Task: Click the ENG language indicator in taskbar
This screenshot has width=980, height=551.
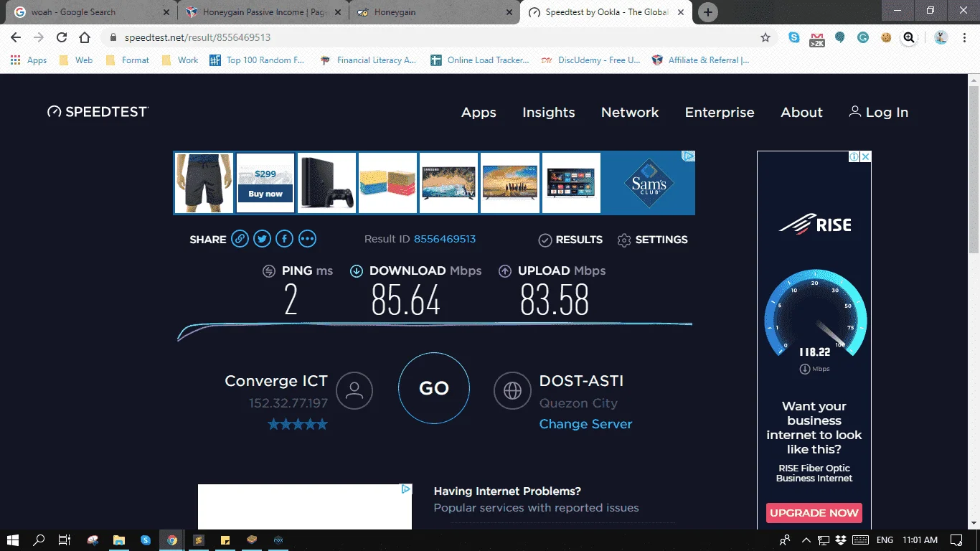Action: pyautogui.click(x=885, y=540)
